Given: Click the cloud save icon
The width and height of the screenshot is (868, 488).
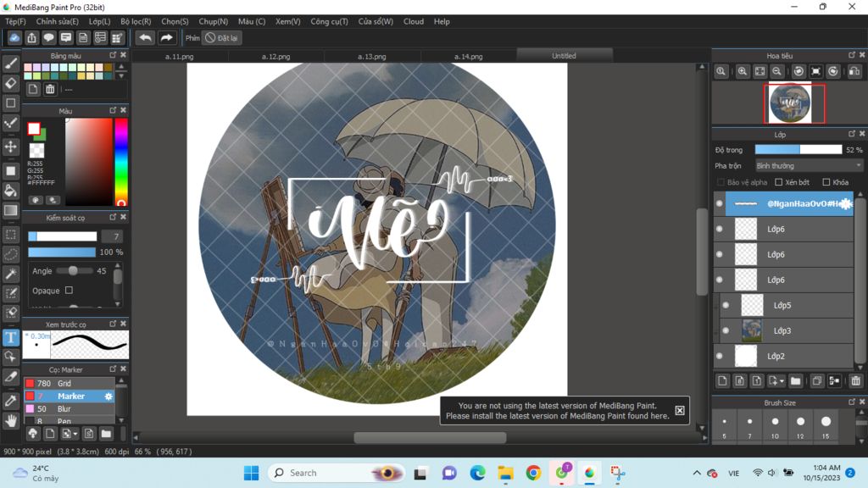Looking at the screenshot, I should 14,37.
